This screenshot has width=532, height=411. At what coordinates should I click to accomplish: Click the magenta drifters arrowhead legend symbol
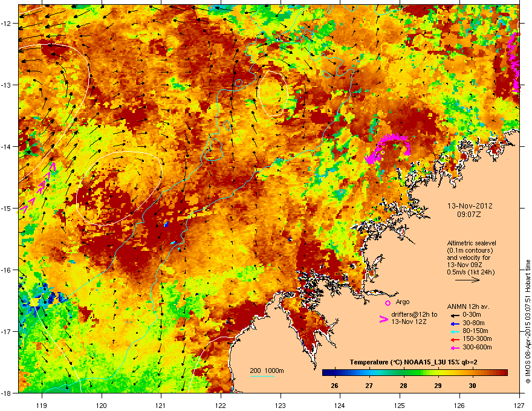383,319
